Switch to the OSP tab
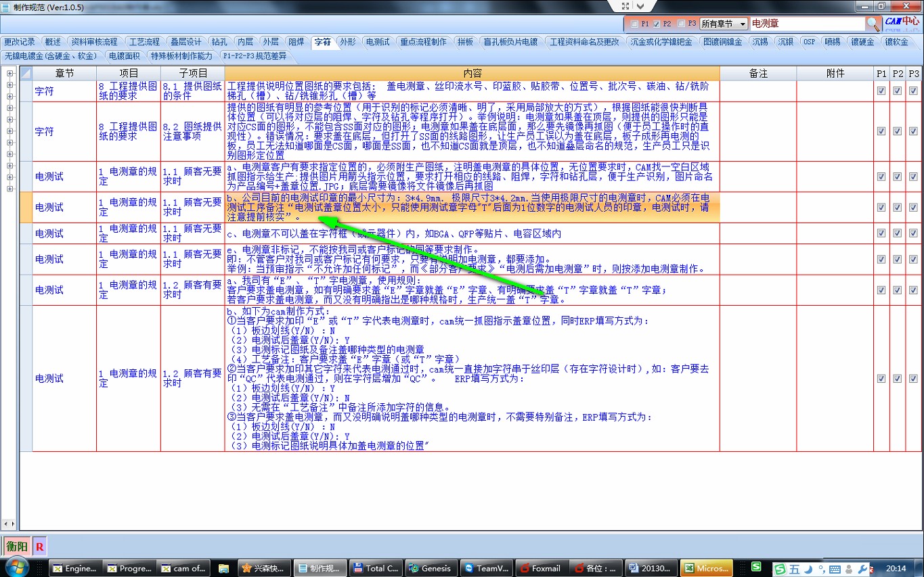924x577 pixels. click(x=809, y=42)
